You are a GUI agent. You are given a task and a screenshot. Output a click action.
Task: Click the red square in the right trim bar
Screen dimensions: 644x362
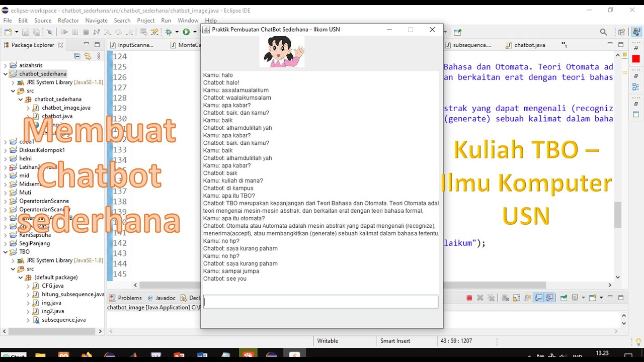pos(636,59)
